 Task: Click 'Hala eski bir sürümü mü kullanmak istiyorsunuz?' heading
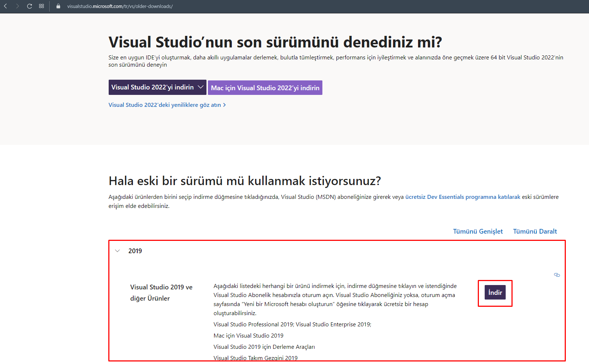(x=245, y=181)
